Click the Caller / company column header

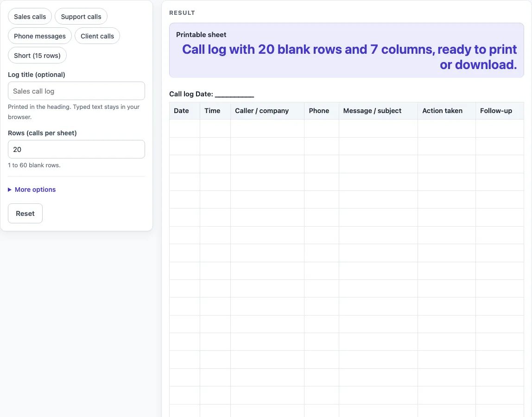[x=267, y=111]
